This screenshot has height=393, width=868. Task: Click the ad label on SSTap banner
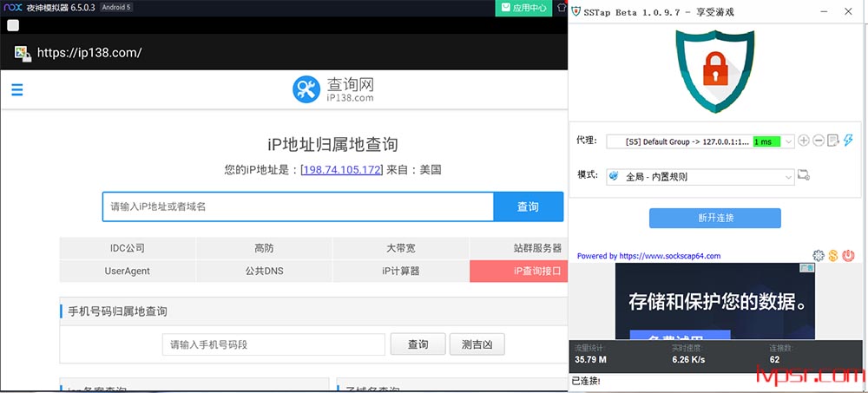click(x=807, y=268)
